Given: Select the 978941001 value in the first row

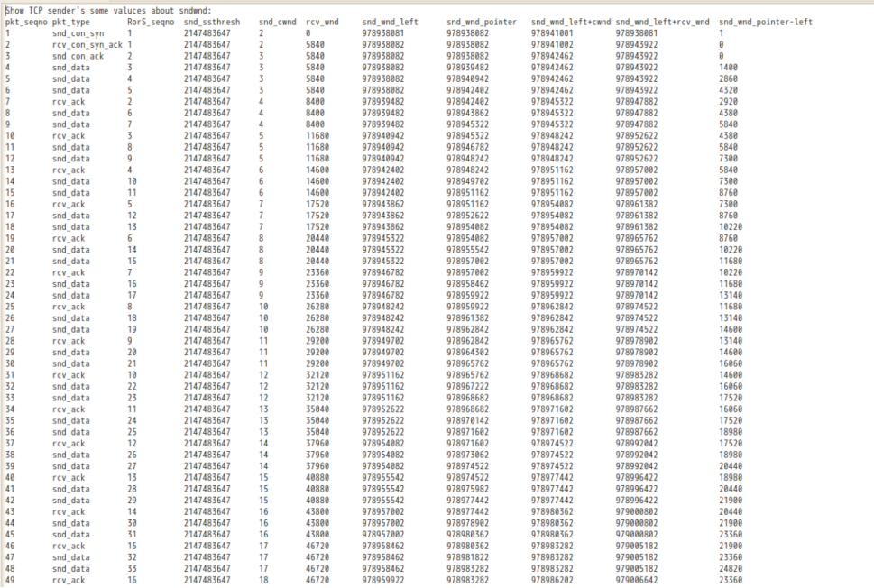Looking at the screenshot, I should pos(553,32).
